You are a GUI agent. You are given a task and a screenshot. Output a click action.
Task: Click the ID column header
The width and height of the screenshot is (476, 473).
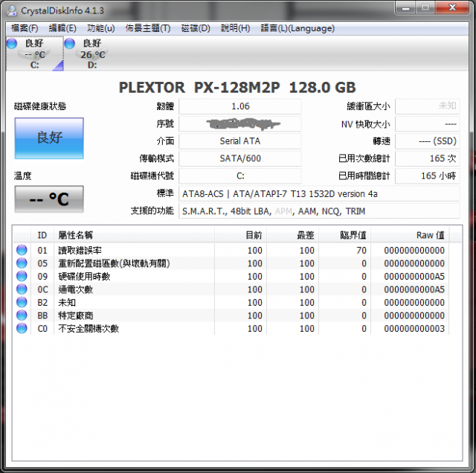[42, 235]
